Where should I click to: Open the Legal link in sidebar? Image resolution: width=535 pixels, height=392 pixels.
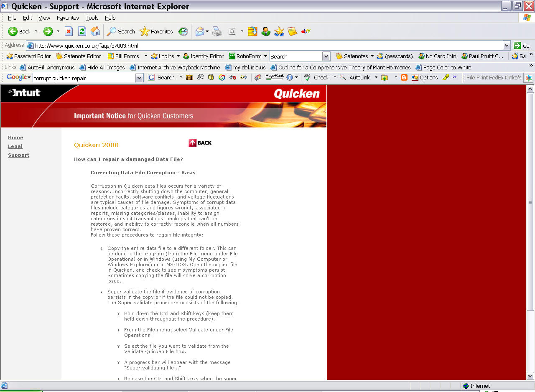coord(15,146)
